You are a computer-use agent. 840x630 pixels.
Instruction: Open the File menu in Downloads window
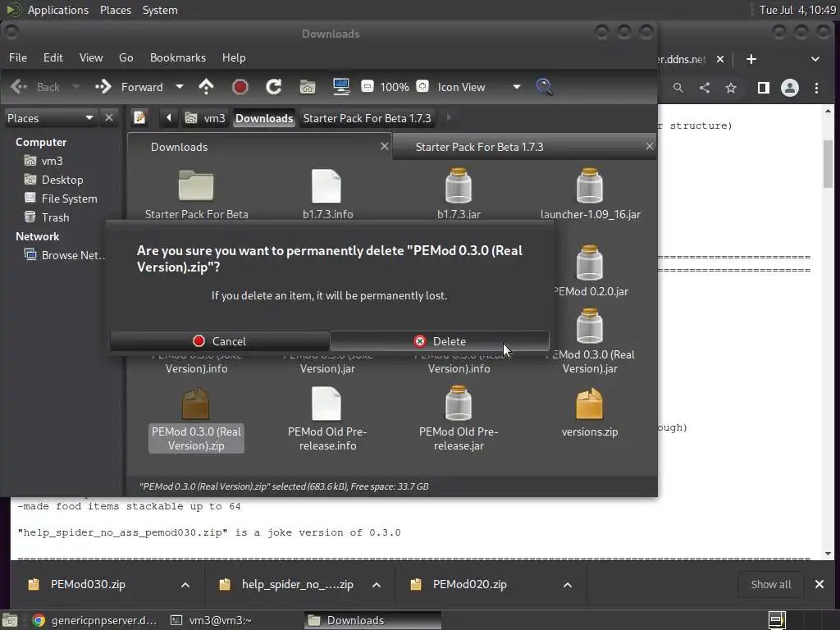pos(18,57)
